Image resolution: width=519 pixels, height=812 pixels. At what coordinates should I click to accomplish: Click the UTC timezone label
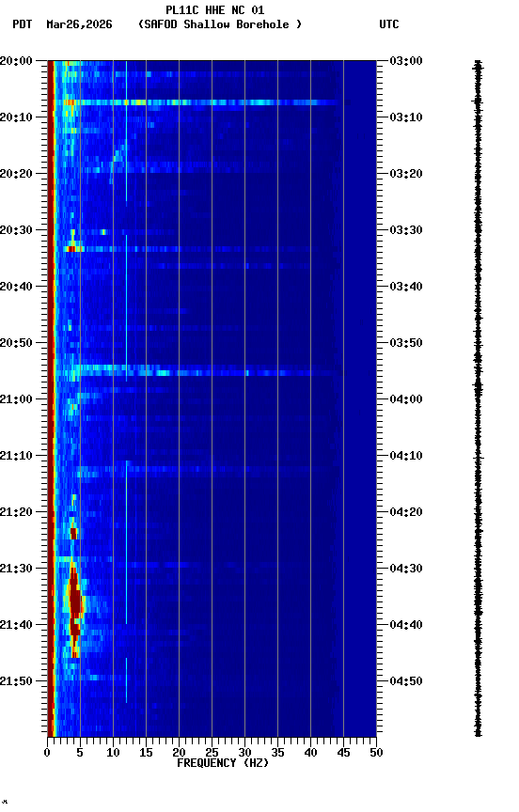click(389, 24)
